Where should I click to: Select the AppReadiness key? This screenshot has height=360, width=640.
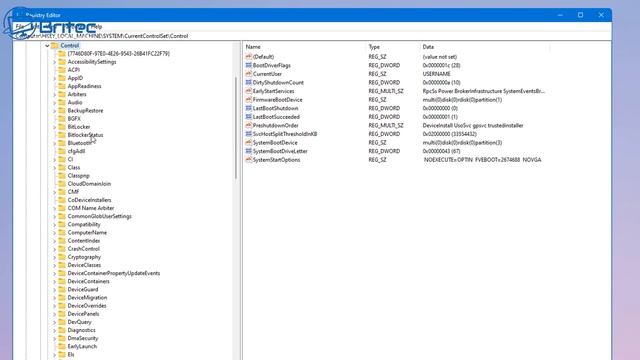pos(84,86)
